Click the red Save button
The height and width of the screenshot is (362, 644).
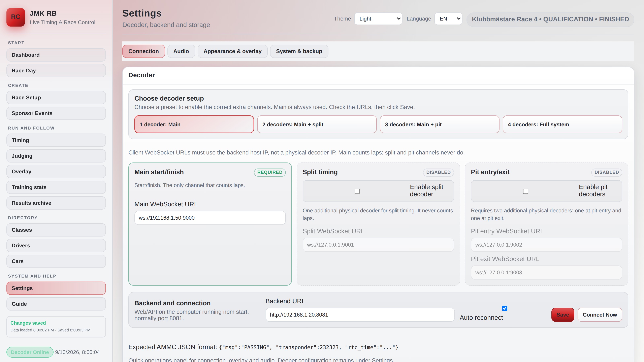pyautogui.click(x=562, y=315)
